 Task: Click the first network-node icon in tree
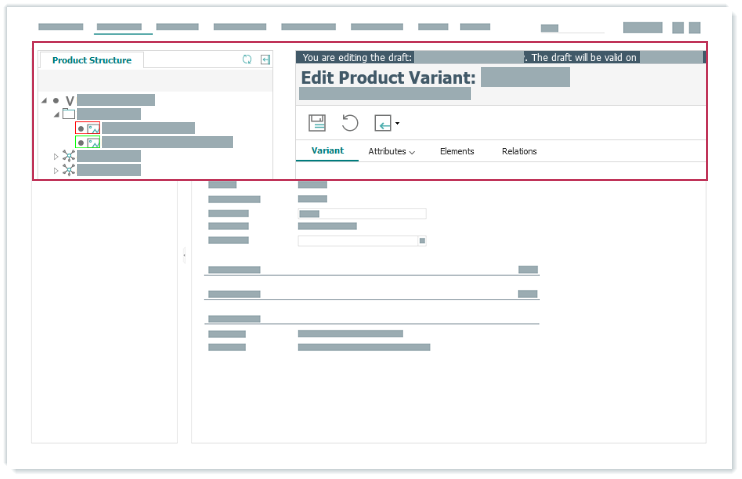[x=69, y=156]
